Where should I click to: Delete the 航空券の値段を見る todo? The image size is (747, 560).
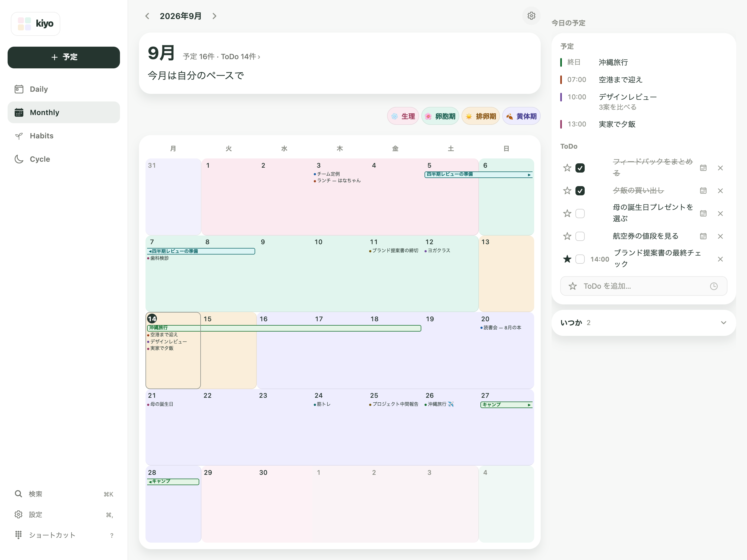pyautogui.click(x=720, y=236)
